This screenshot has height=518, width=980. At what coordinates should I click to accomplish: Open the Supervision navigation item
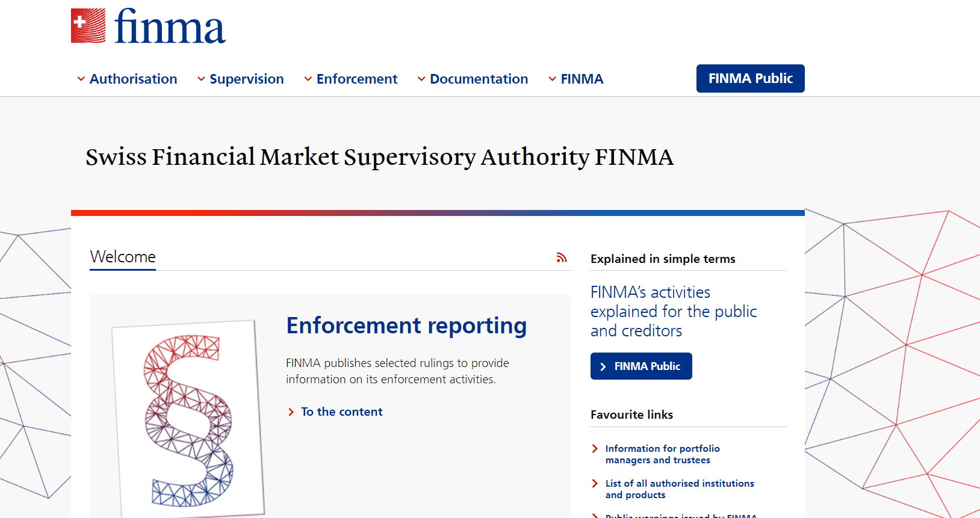246,79
